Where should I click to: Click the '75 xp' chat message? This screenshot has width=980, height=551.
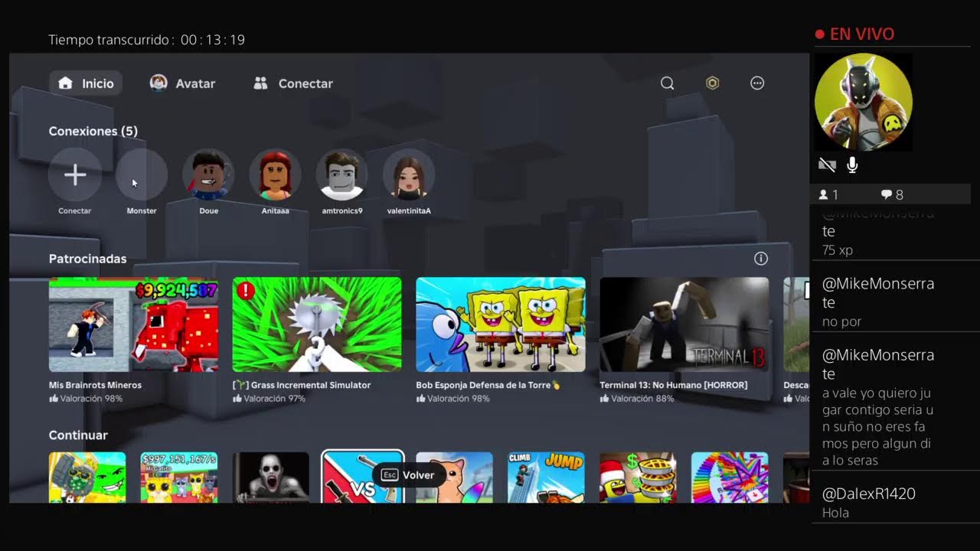[x=838, y=250]
